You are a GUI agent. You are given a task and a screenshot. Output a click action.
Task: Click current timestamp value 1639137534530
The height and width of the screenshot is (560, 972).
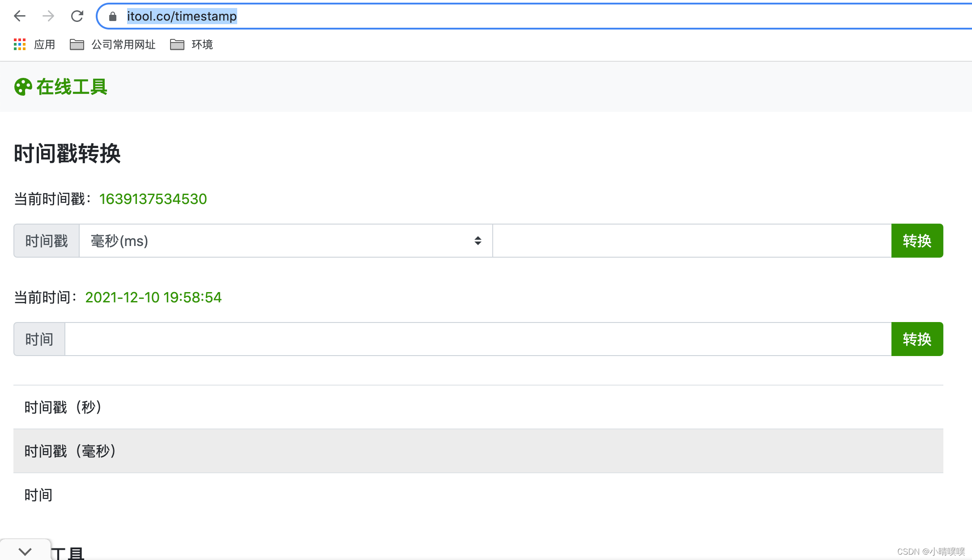(x=153, y=199)
